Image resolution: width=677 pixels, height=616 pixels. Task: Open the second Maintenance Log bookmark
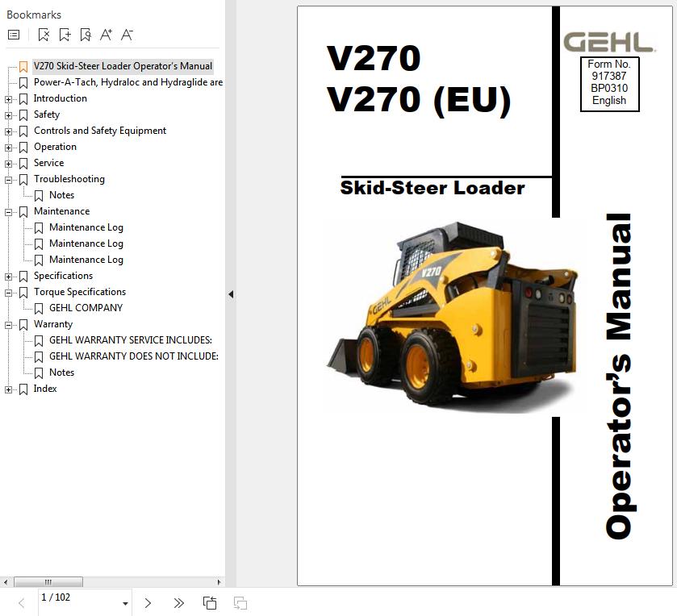click(x=86, y=243)
